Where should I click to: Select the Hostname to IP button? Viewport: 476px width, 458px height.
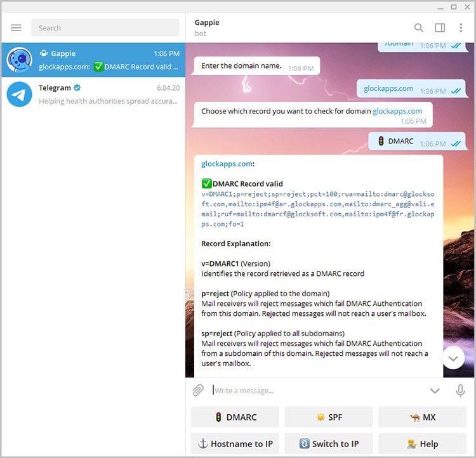coord(235,444)
